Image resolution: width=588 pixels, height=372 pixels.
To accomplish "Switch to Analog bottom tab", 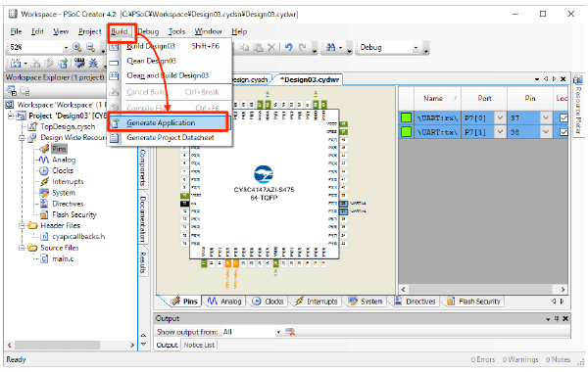I will point(224,302).
